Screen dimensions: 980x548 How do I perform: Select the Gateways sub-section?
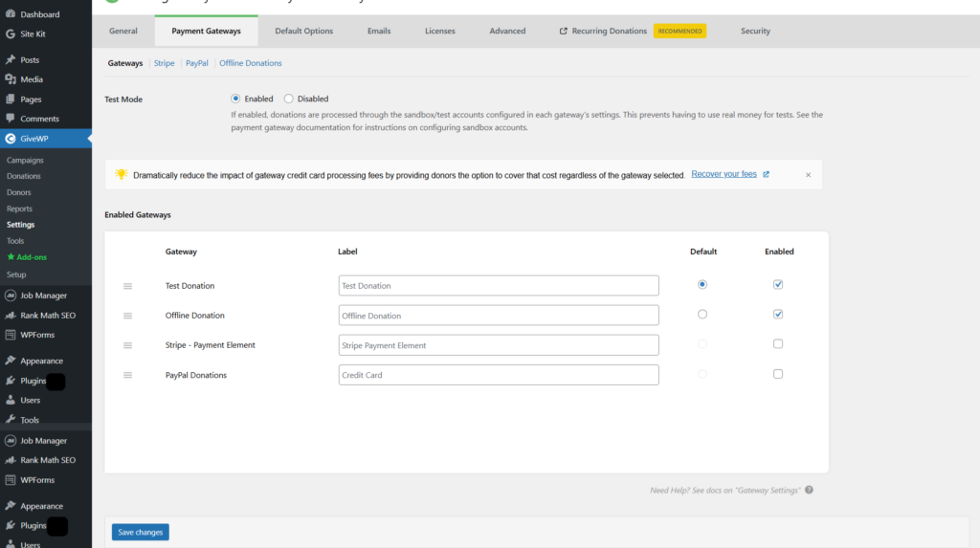click(x=125, y=63)
